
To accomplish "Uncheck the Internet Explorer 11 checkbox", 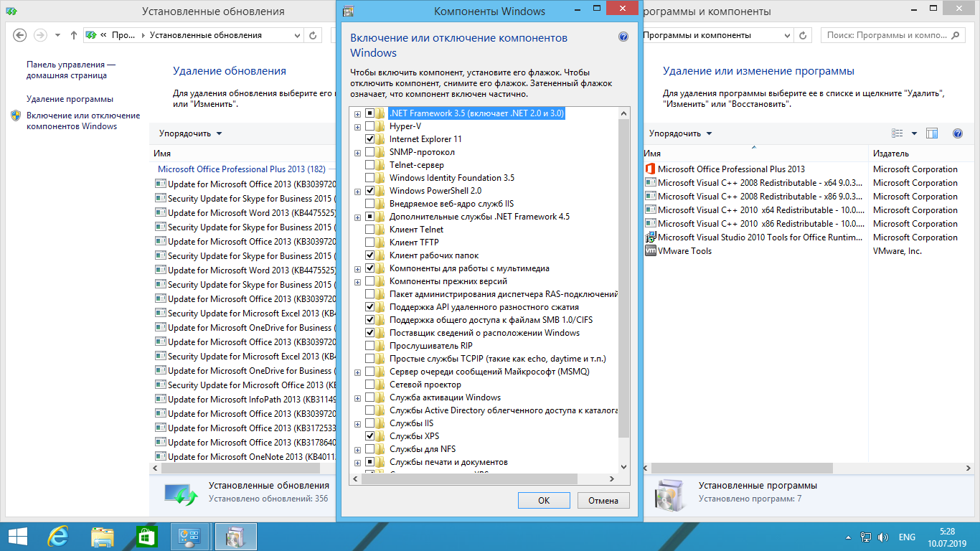I will click(x=369, y=139).
